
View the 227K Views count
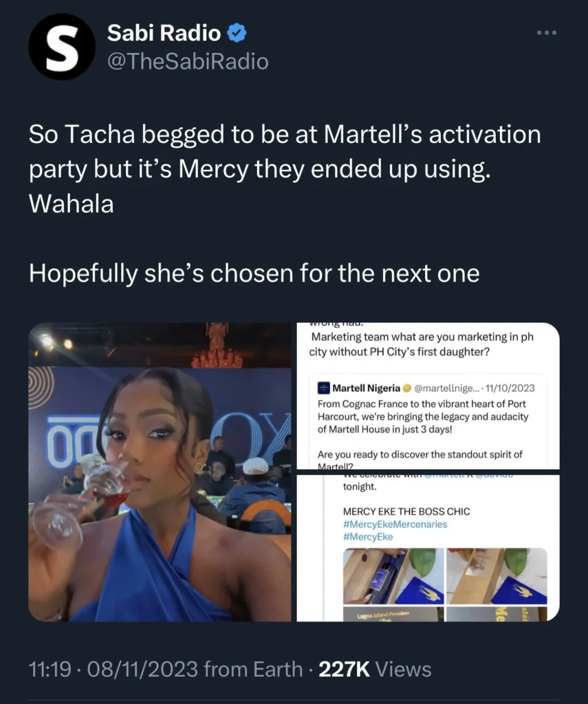point(375,669)
